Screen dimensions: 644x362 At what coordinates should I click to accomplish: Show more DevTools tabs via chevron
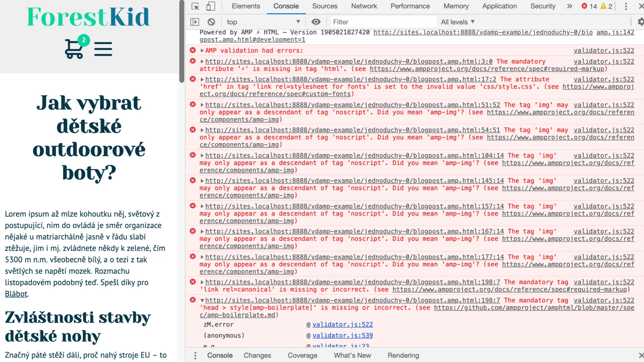coord(570,6)
